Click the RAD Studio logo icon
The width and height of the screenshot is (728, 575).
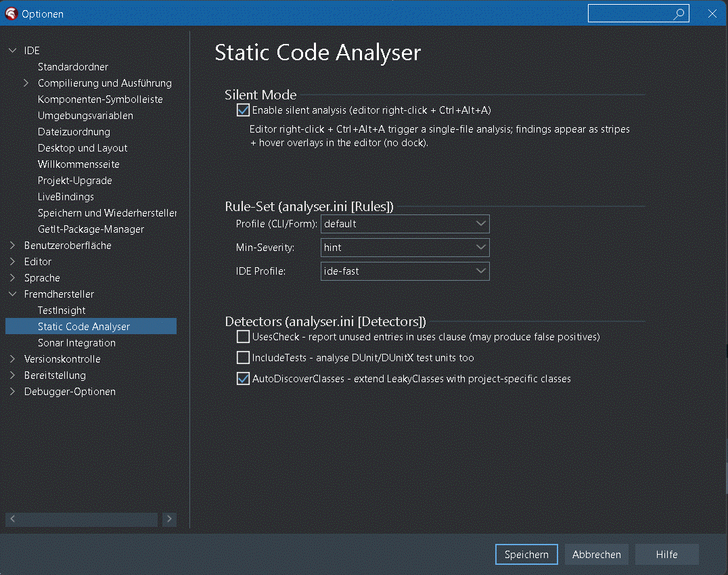click(11, 14)
